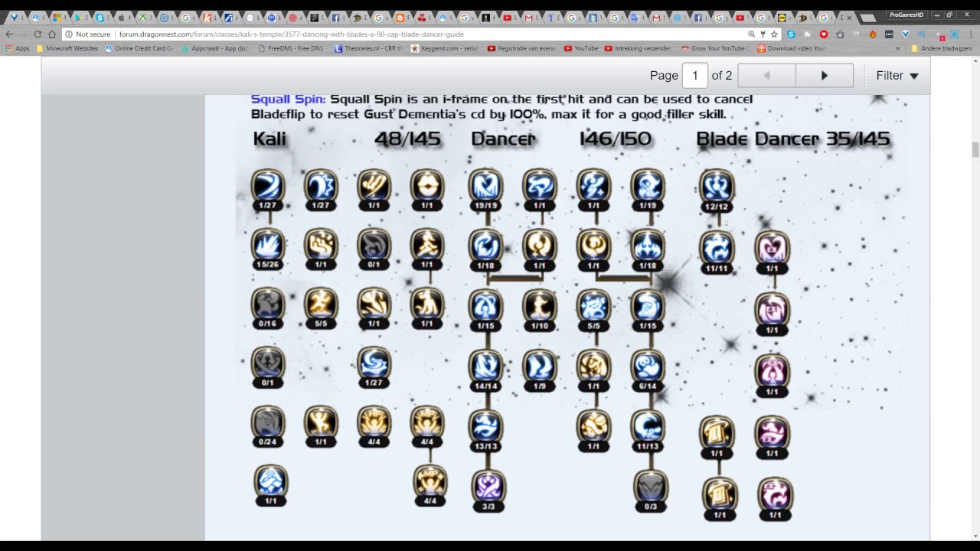Click the previous page arrow button
Image resolution: width=980 pixels, height=551 pixels.
pos(766,75)
